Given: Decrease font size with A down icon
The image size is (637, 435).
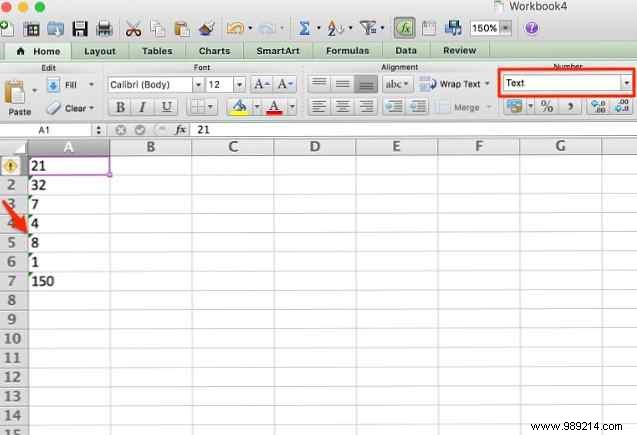Looking at the screenshot, I should tap(284, 84).
